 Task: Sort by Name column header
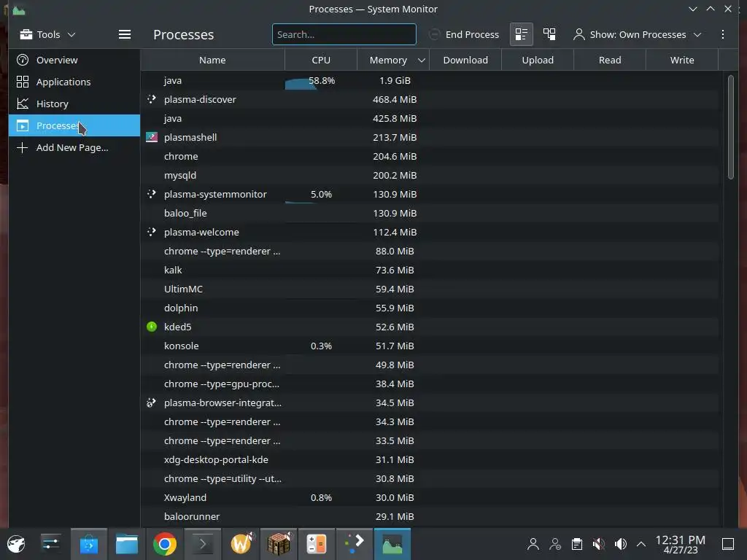point(212,60)
